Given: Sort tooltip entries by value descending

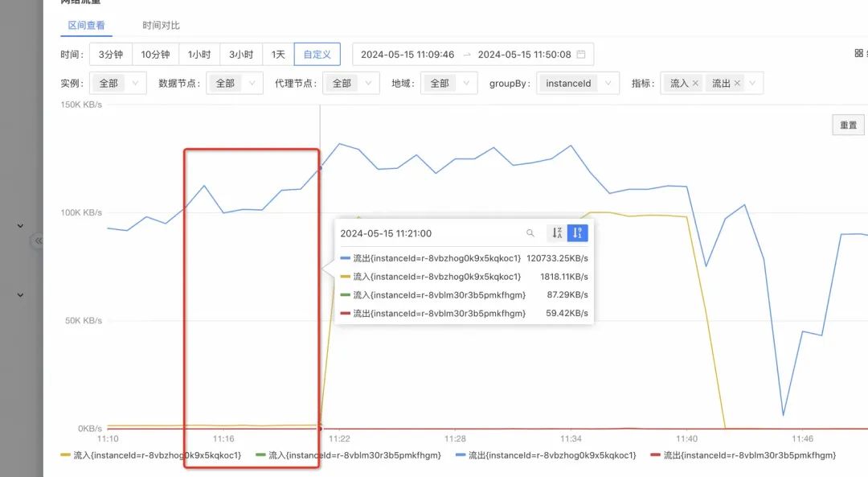Looking at the screenshot, I should pos(577,233).
